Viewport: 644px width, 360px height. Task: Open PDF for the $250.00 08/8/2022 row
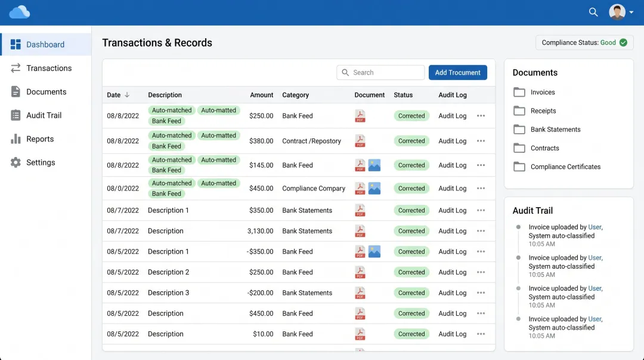(360, 116)
